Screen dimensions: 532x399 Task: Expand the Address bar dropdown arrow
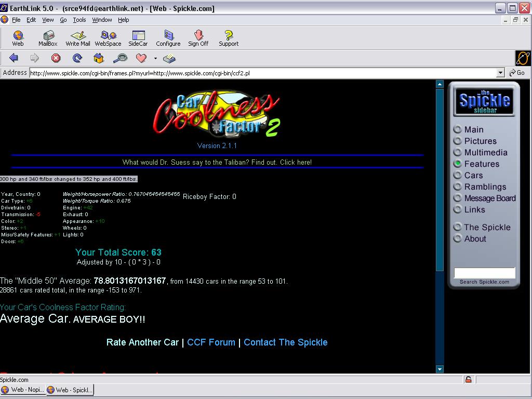500,73
